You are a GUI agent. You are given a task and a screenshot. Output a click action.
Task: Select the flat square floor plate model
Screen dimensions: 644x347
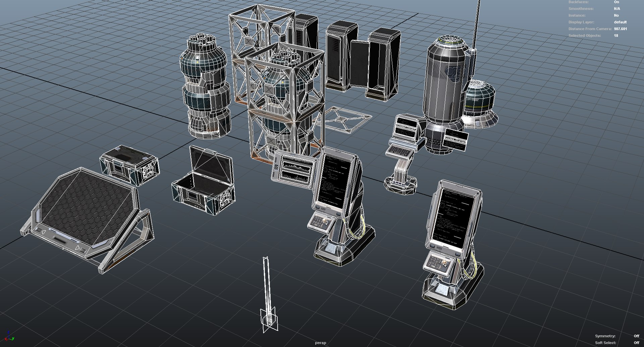344,119
